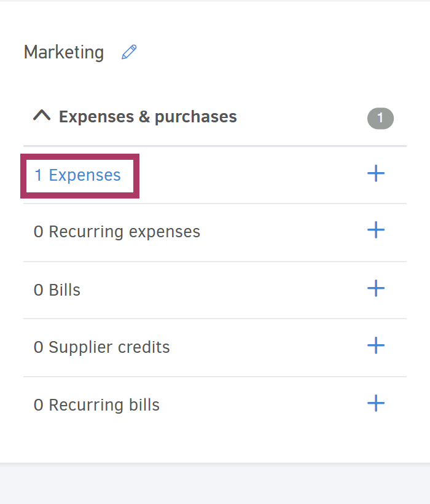Click the 0 Supplier credits text
Screen dimensions: 430x504
[101, 347]
